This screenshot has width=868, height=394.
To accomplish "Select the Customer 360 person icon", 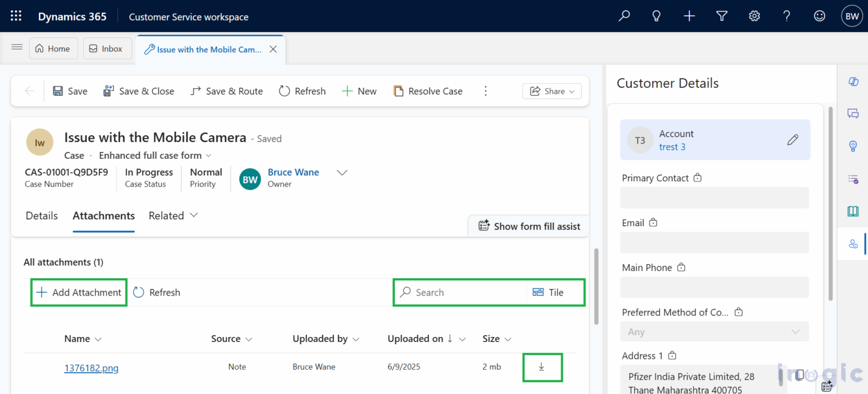I will 853,243.
